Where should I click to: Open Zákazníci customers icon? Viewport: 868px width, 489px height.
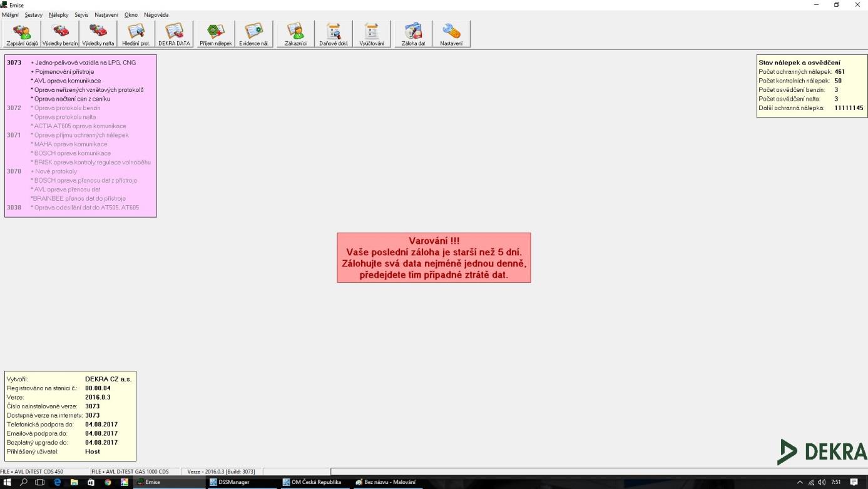295,34
